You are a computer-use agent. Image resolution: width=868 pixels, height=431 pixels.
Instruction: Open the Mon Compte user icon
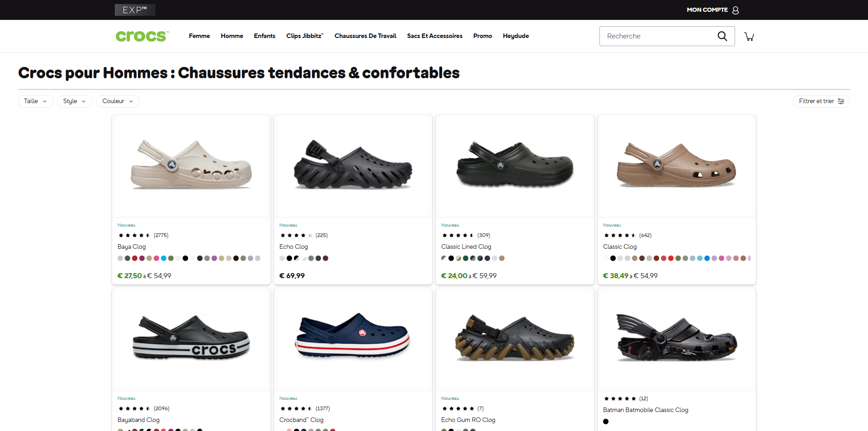click(x=736, y=10)
